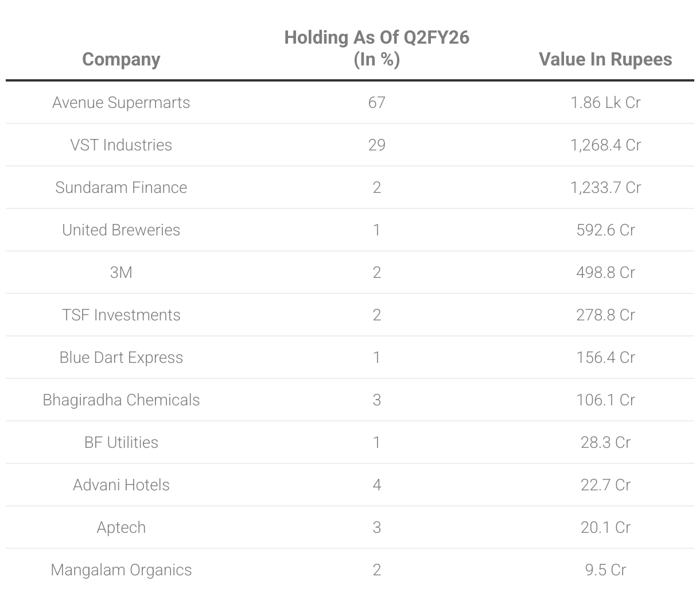Viewport: 700px width, 596px height.
Task: Click Mangalam Organics in the last row
Action: coord(121,570)
